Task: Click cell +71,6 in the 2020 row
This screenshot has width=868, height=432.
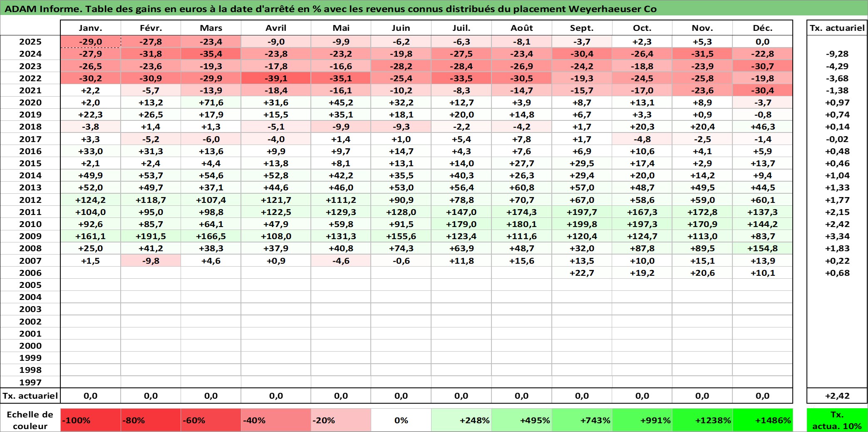Action: tap(211, 102)
